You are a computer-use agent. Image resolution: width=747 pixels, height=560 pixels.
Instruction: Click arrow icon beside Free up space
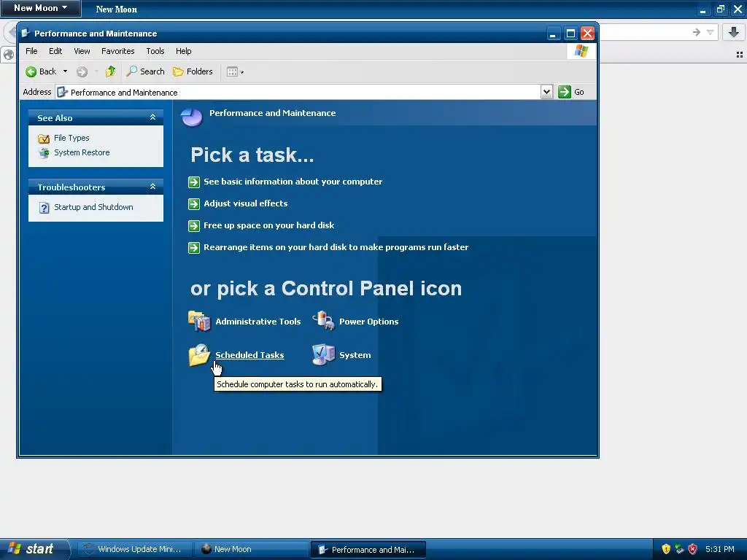point(194,226)
